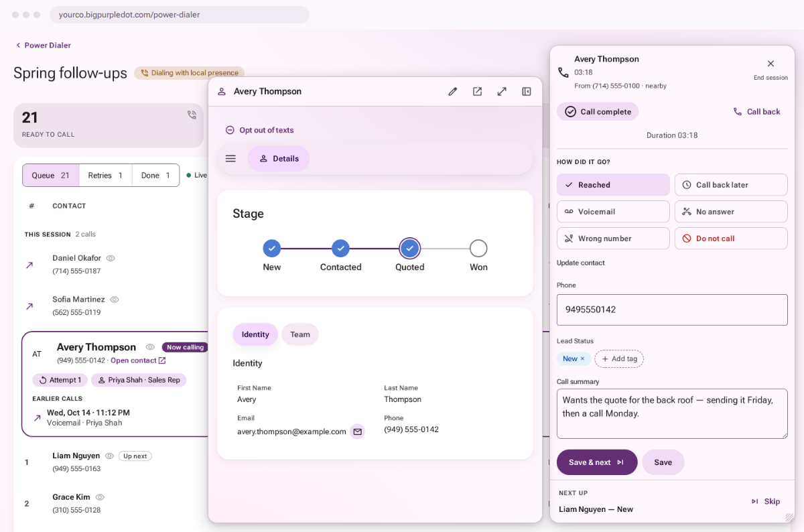Viewport: 804px width, 532px height.
Task: Click the browser address bar URL
Action: click(180, 15)
